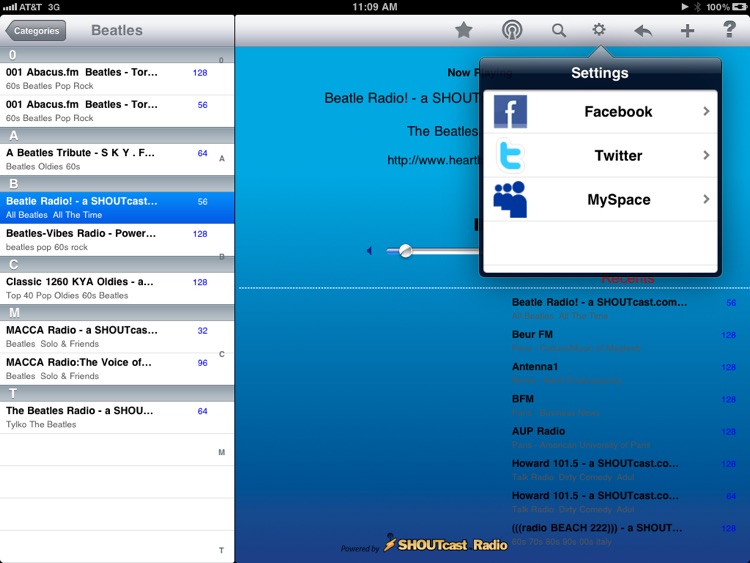The height and width of the screenshot is (563, 750).
Task: Open recent station Beur FM
Action: tap(624, 341)
